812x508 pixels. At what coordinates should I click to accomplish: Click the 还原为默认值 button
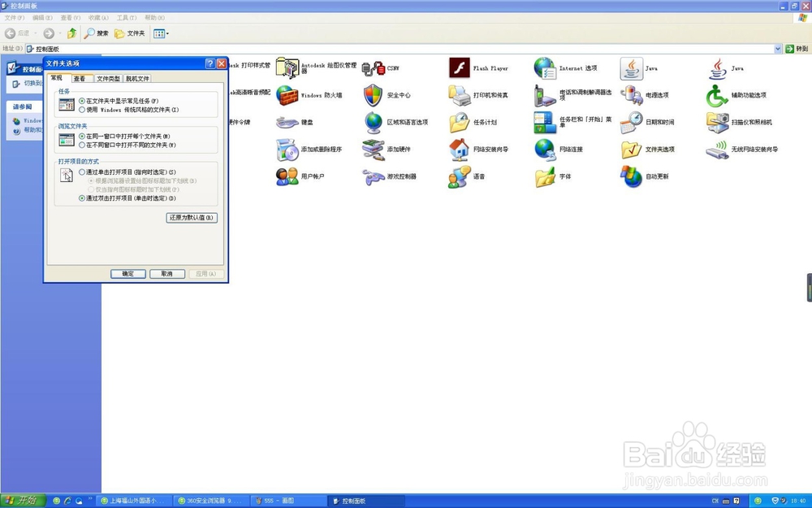(x=192, y=218)
